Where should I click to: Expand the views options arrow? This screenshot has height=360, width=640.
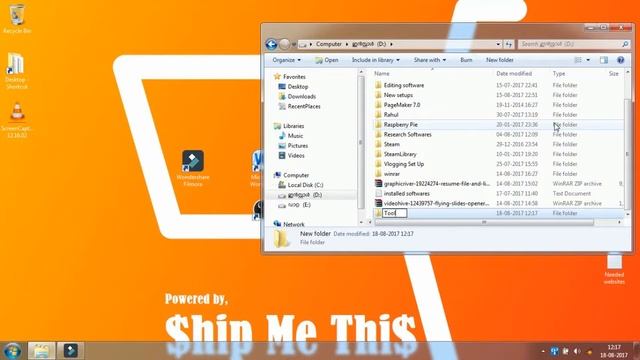[588, 60]
